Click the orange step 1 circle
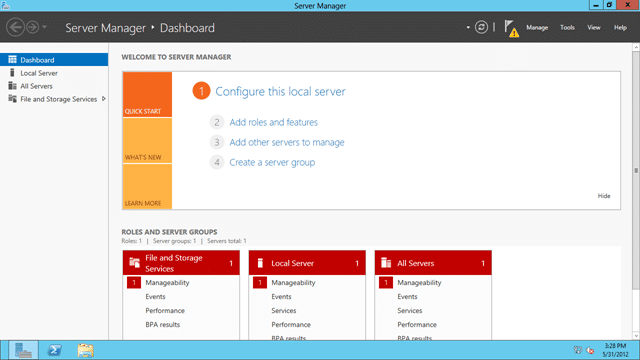 coord(201,91)
